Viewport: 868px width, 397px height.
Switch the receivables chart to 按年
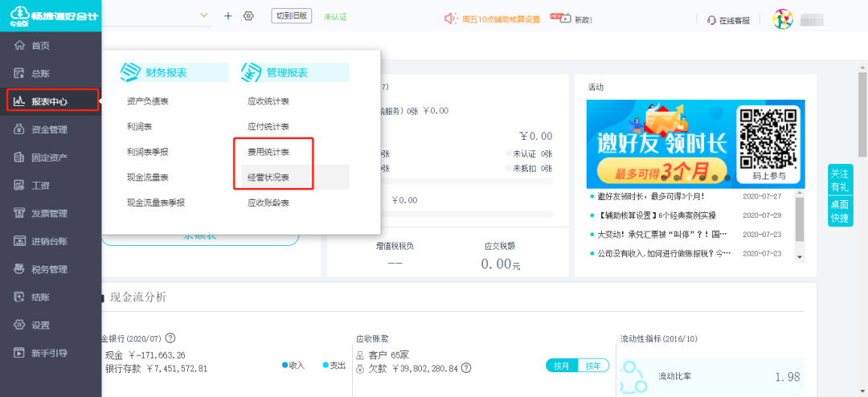pyautogui.click(x=593, y=366)
